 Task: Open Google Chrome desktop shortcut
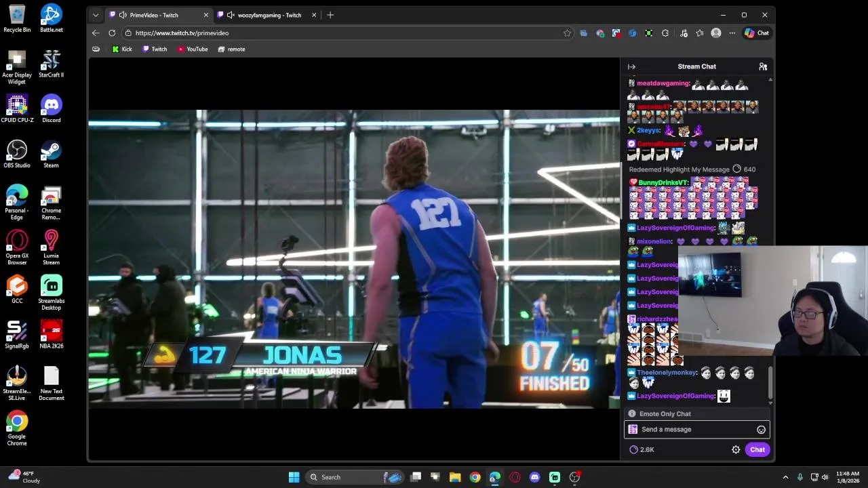17,428
